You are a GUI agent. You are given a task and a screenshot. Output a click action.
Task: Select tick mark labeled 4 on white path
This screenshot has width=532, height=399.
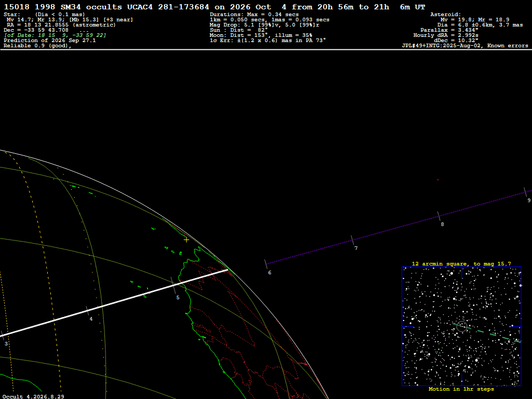click(87, 310)
